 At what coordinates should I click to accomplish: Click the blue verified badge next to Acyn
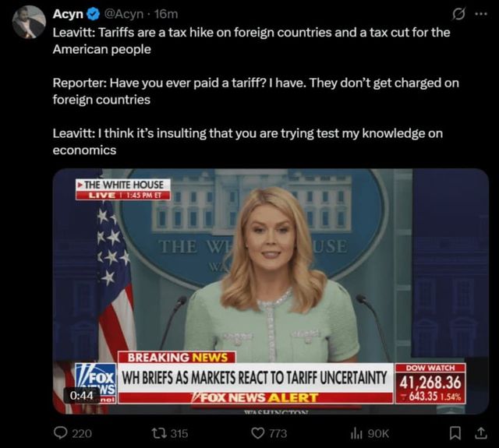(94, 14)
